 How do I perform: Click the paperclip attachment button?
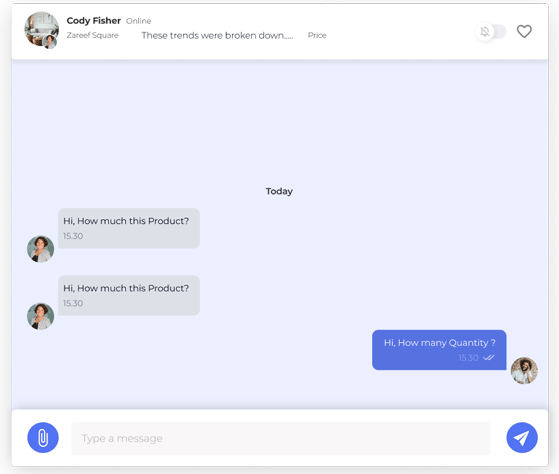(43, 438)
